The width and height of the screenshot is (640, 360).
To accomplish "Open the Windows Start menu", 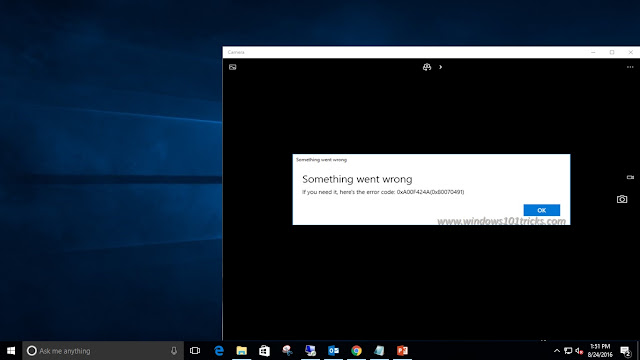I will tap(11, 351).
